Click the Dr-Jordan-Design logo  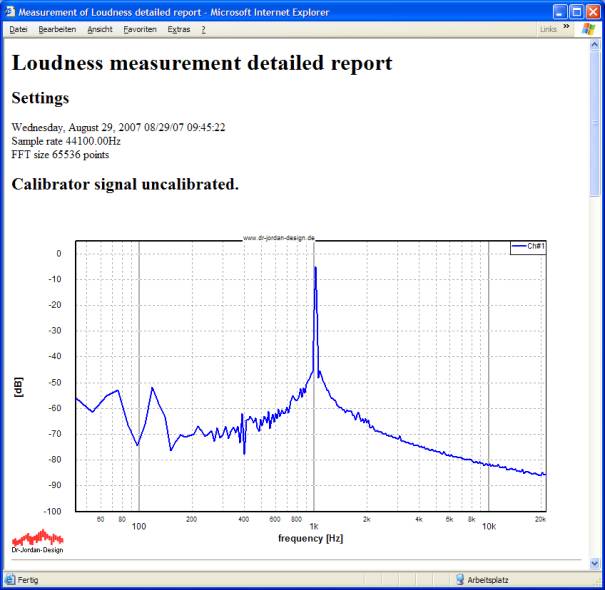37,540
